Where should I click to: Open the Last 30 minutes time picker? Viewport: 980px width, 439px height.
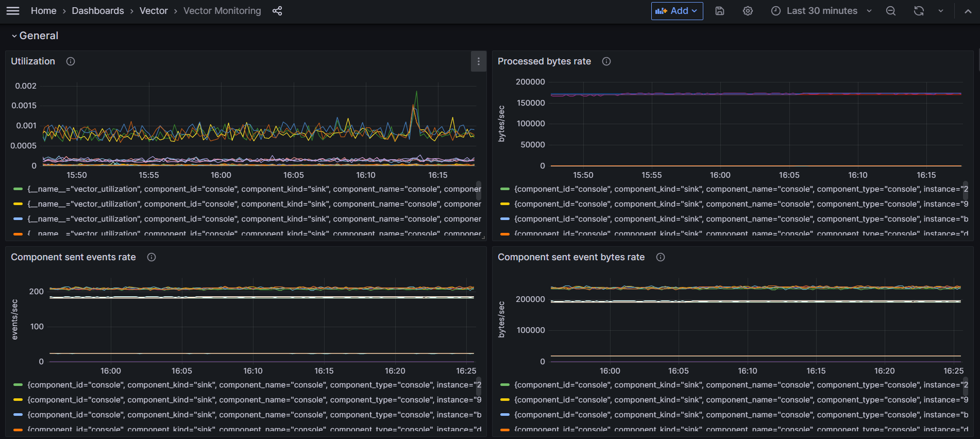[821, 11]
